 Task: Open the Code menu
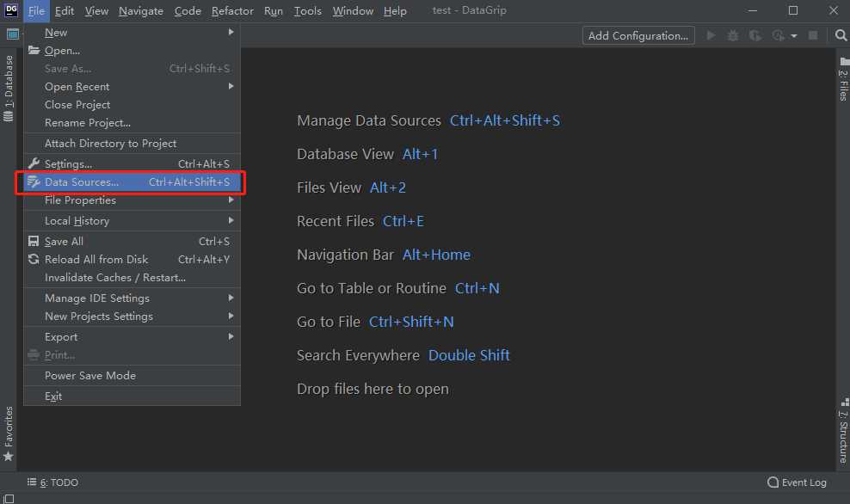pos(188,11)
